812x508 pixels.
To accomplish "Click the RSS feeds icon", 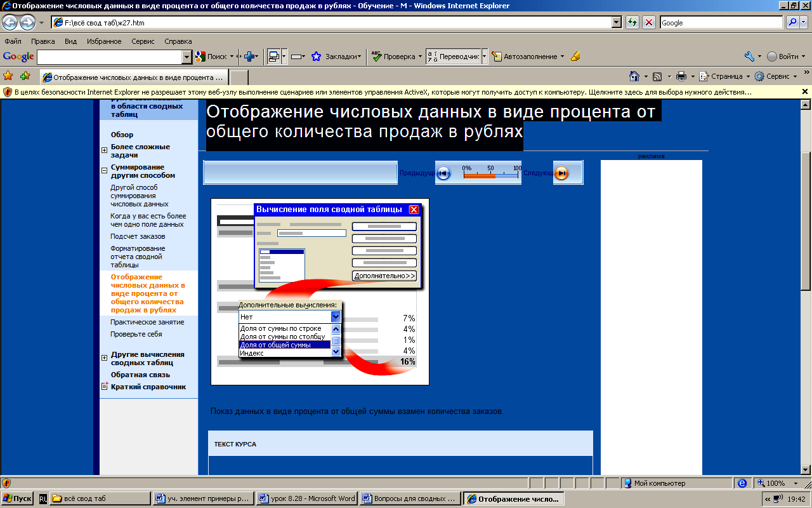I will click(x=658, y=76).
